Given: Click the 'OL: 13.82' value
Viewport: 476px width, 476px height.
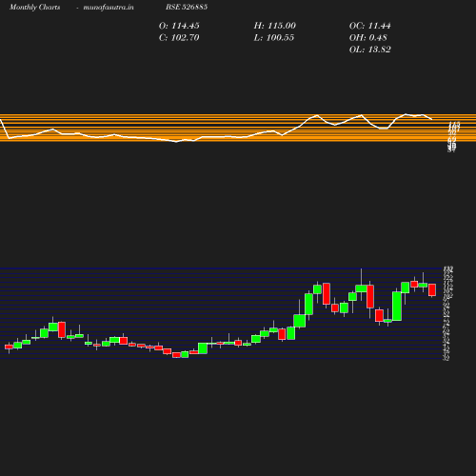Looking at the screenshot, I should 370,50.
